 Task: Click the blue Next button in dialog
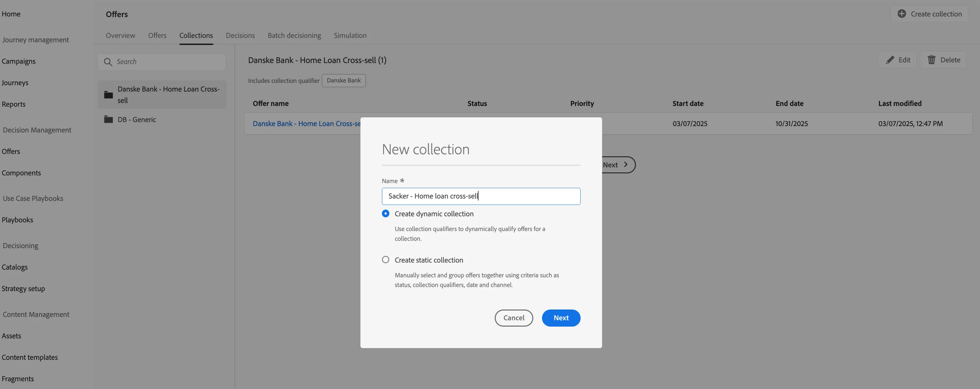point(561,318)
